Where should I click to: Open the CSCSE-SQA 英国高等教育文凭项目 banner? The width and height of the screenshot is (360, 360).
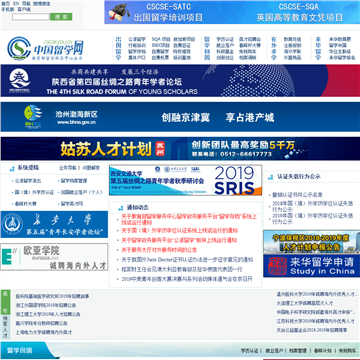[x=299, y=12]
